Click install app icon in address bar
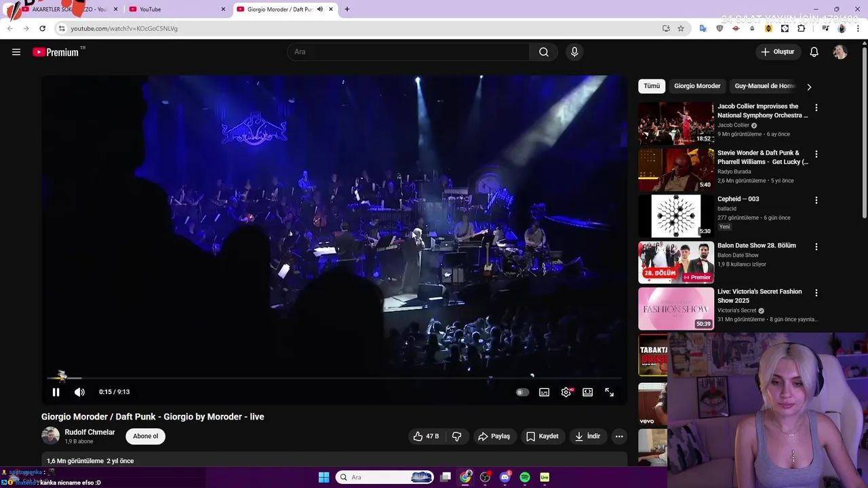The image size is (868, 488). [666, 28]
